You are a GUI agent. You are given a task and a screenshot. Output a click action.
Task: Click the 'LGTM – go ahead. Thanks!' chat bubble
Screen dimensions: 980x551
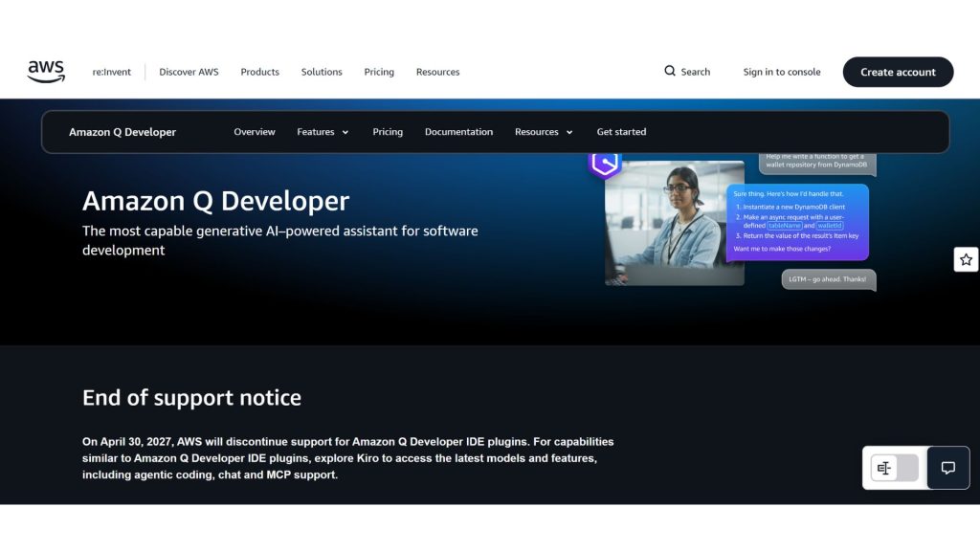829,279
